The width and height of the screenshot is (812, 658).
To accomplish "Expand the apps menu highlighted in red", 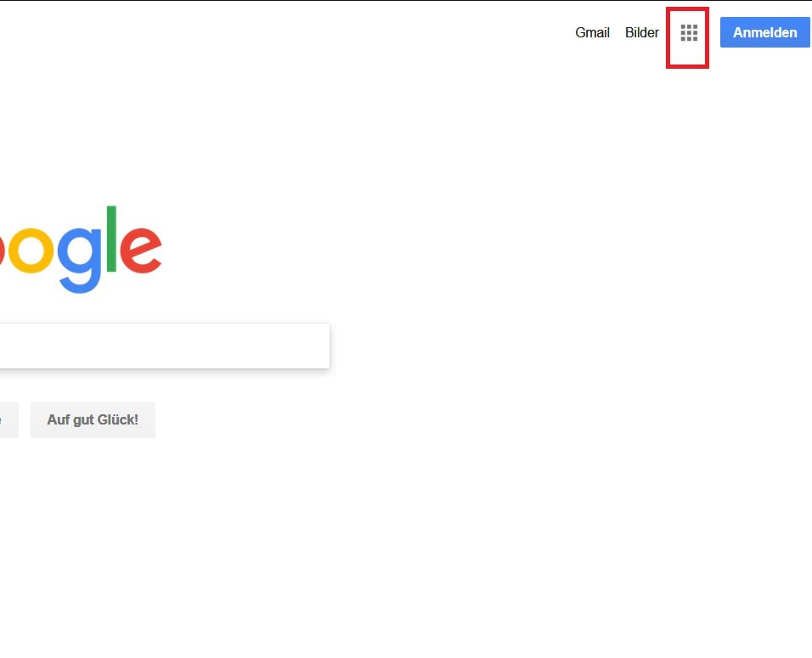I will pyautogui.click(x=689, y=32).
